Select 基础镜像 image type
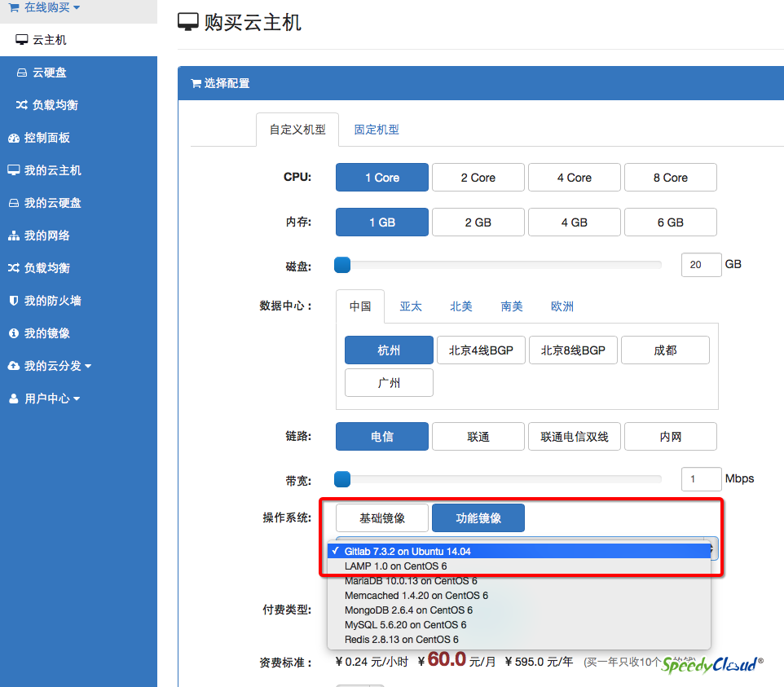Viewport: 784px width, 687px height. 382,518
